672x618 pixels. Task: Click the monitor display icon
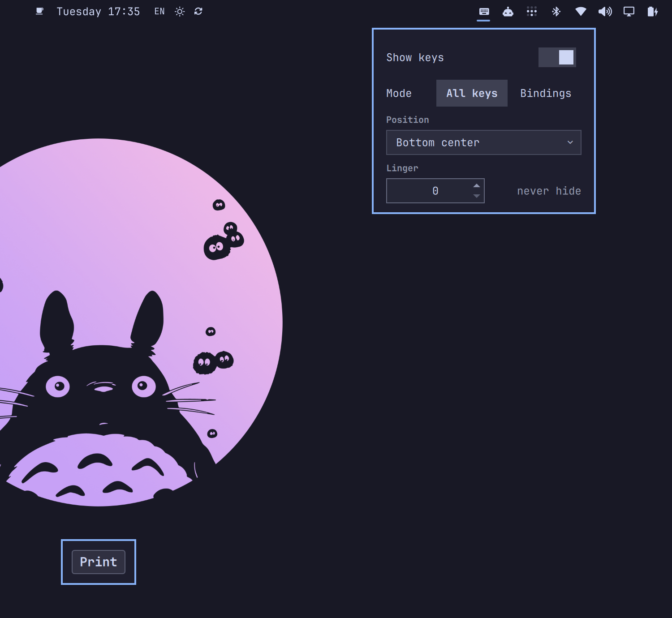tap(629, 12)
